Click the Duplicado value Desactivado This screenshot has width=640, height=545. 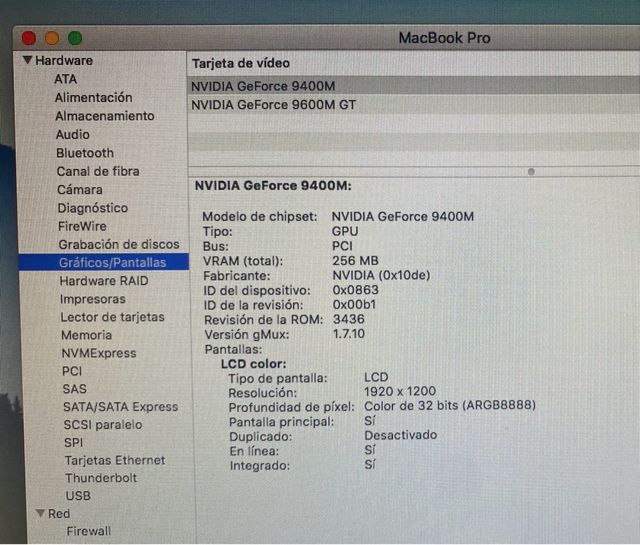400,435
